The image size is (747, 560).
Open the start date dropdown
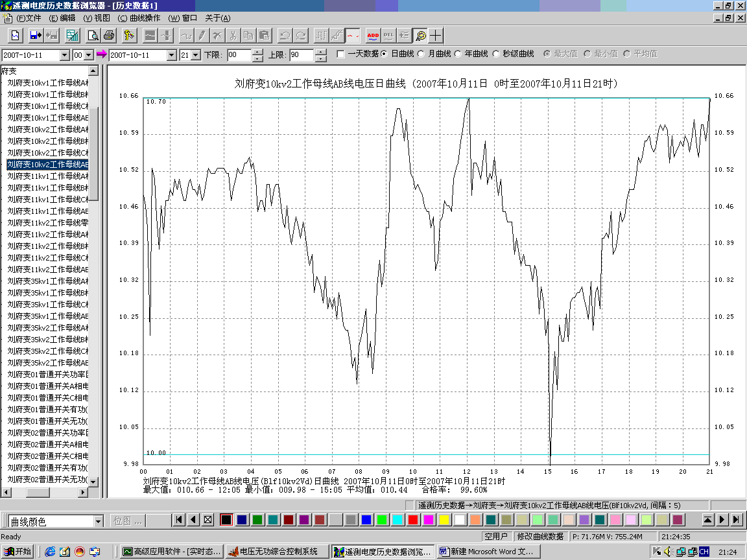[64, 55]
